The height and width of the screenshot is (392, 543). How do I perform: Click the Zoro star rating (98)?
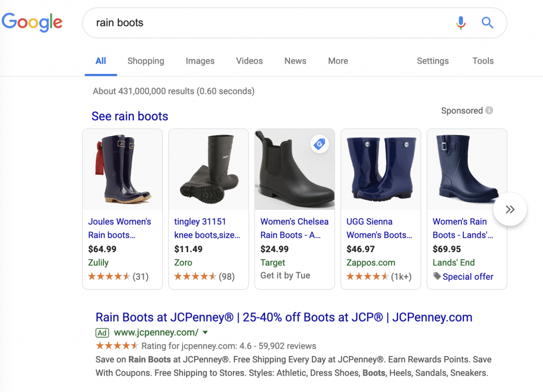click(204, 277)
